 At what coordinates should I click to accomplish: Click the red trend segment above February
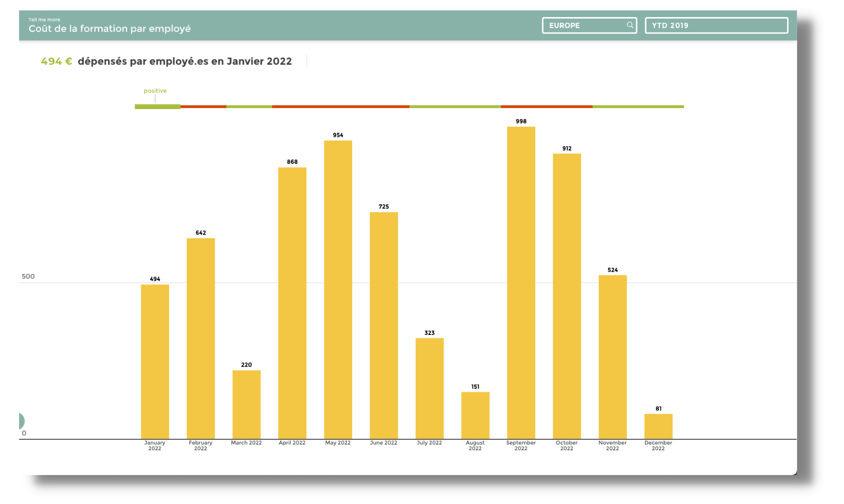click(203, 106)
